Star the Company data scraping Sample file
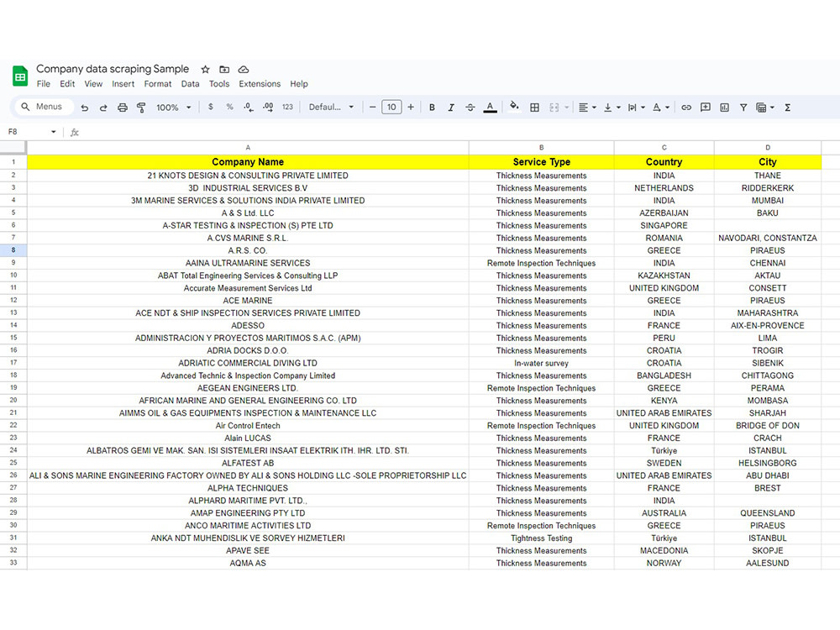The image size is (840, 630). [x=204, y=70]
